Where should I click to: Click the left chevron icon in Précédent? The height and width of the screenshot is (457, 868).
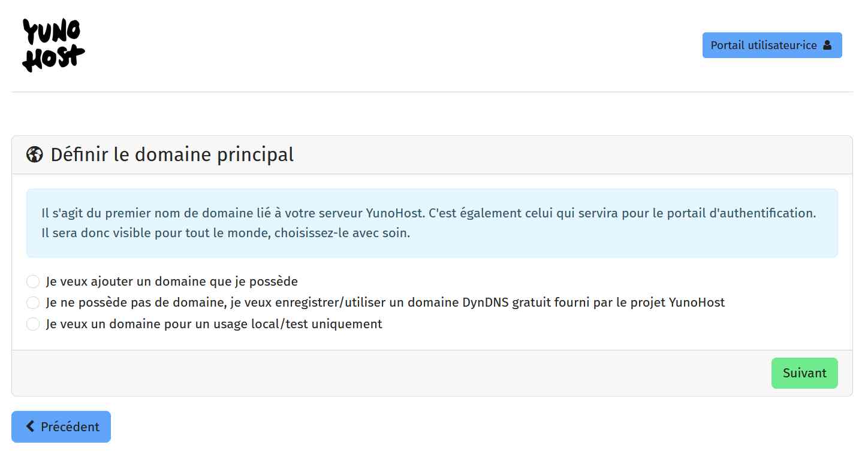click(x=30, y=426)
